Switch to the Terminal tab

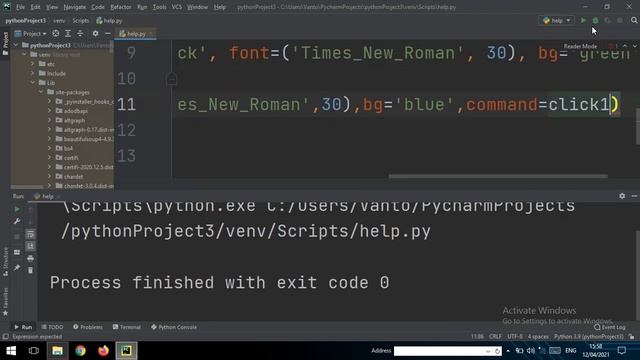tap(127, 327)
